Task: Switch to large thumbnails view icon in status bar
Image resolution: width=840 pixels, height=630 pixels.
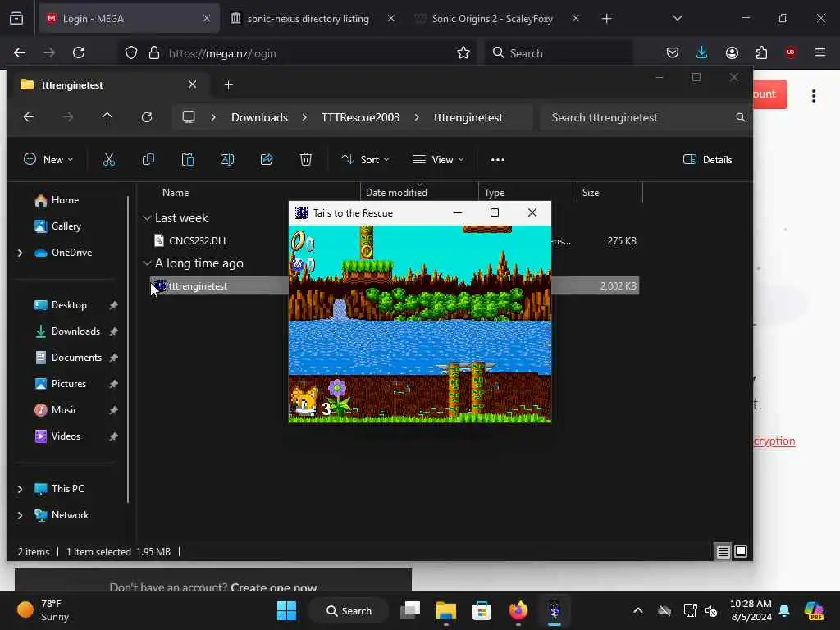Action: pyautogui.click(x=741, y=551)
